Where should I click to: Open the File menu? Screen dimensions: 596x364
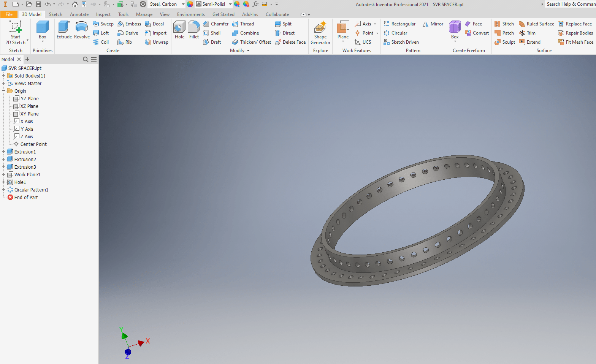click(x=9, y=14)
